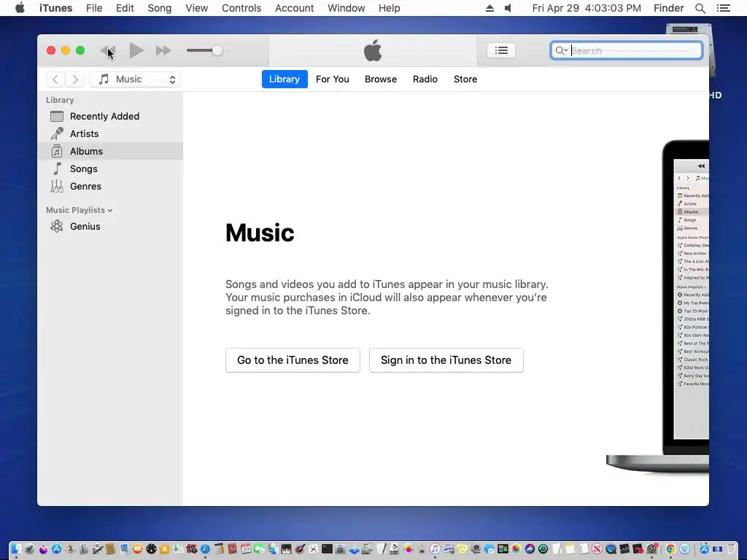747x560 pixels.
Task: Click the iTunes icon in the Dock
Action: click(435, 549)
